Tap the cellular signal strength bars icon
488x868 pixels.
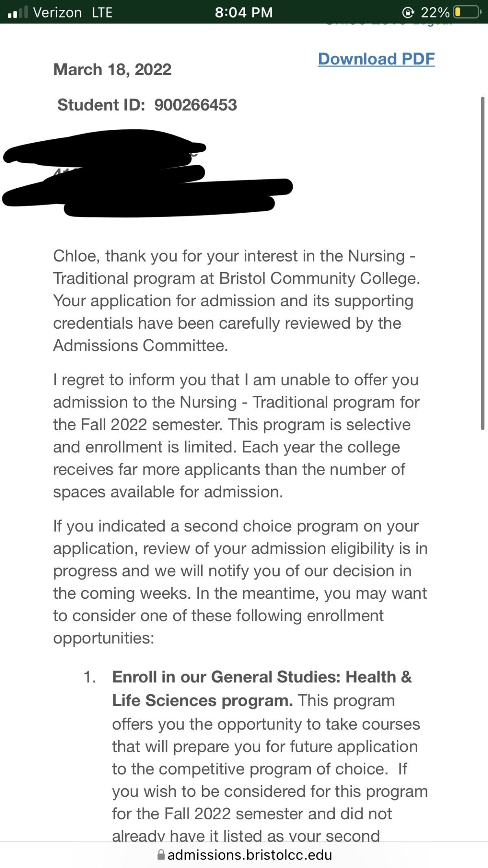pos(18,12)
